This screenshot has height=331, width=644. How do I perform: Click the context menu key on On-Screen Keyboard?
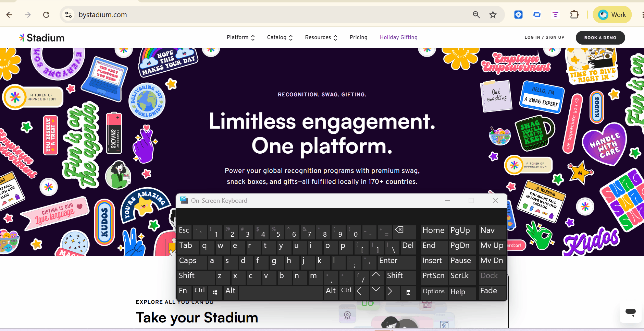408,293
